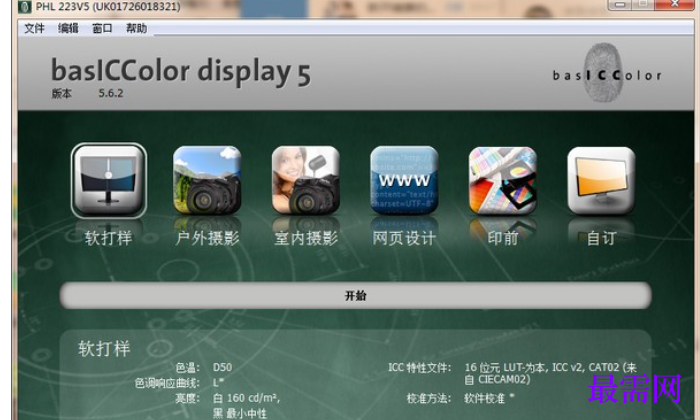Select the 印前 prepress preset icon
Image resolution: width=700 pixels, height=420 pixels.
pos(503,181)
